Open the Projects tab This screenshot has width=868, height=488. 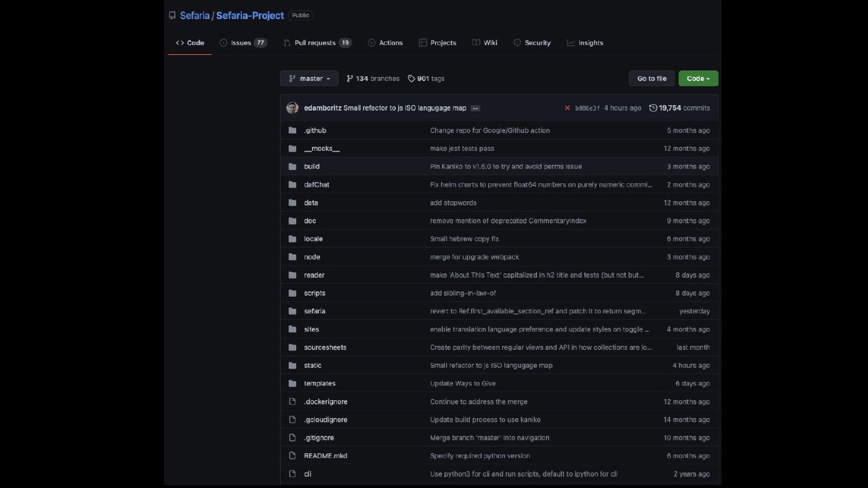pos(437,43)
